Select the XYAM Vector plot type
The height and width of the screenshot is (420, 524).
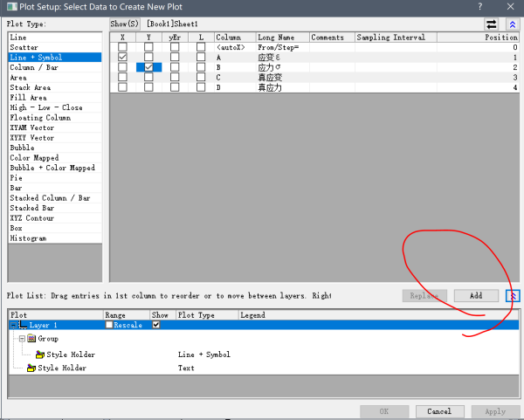(55, 127)
